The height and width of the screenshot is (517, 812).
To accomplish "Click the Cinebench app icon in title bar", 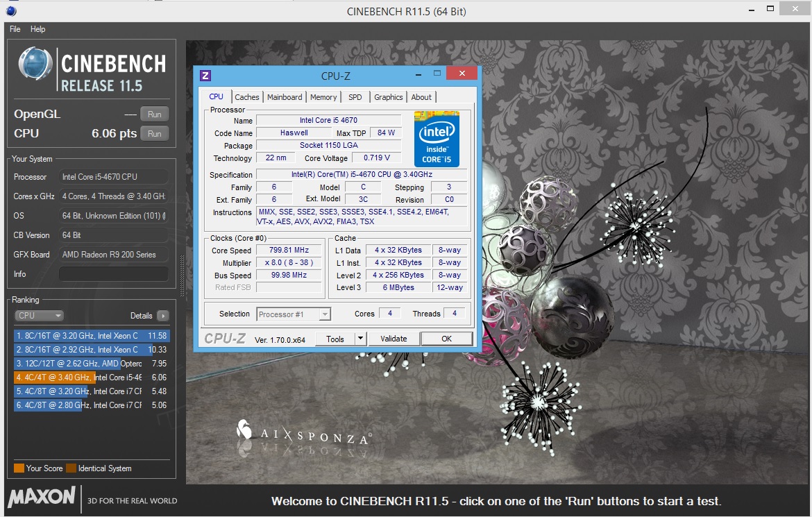I will tap(11, 11).
